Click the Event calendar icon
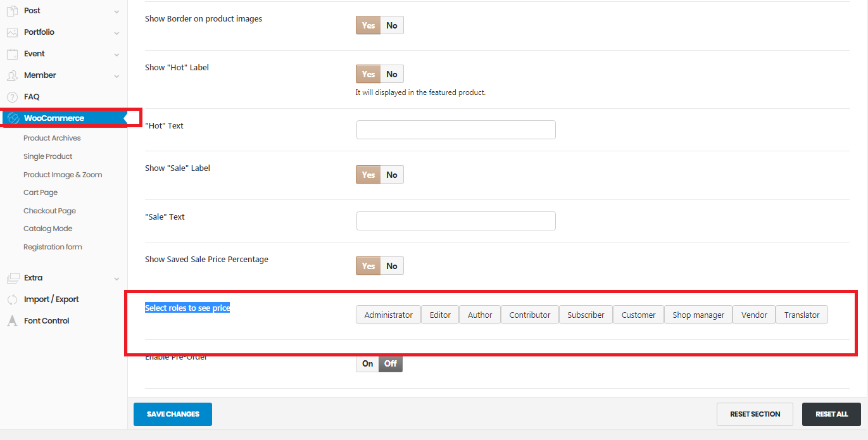 pos(12,54)
